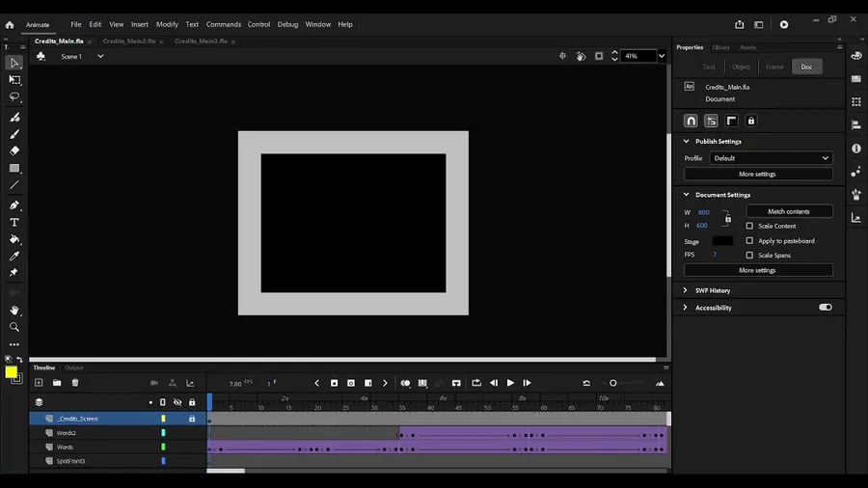Step forward one frame
This screenshot has width=868, height=488.
pyautogui.click(x=527, y=383)
